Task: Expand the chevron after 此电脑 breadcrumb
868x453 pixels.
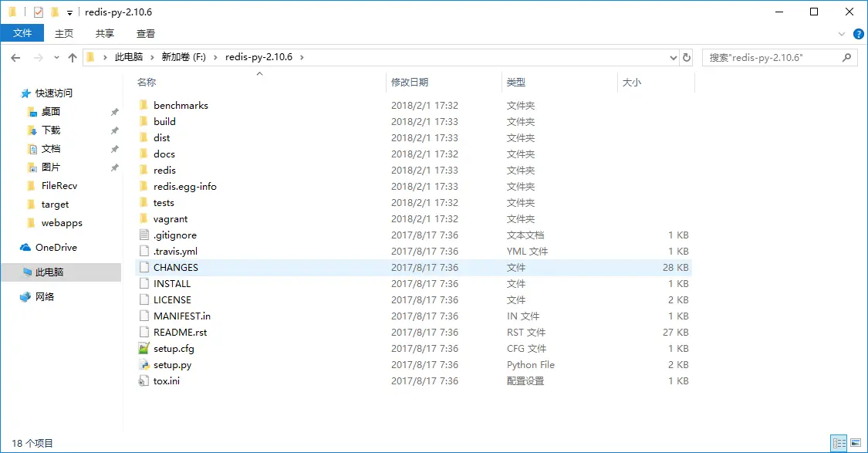Action: 152,57
